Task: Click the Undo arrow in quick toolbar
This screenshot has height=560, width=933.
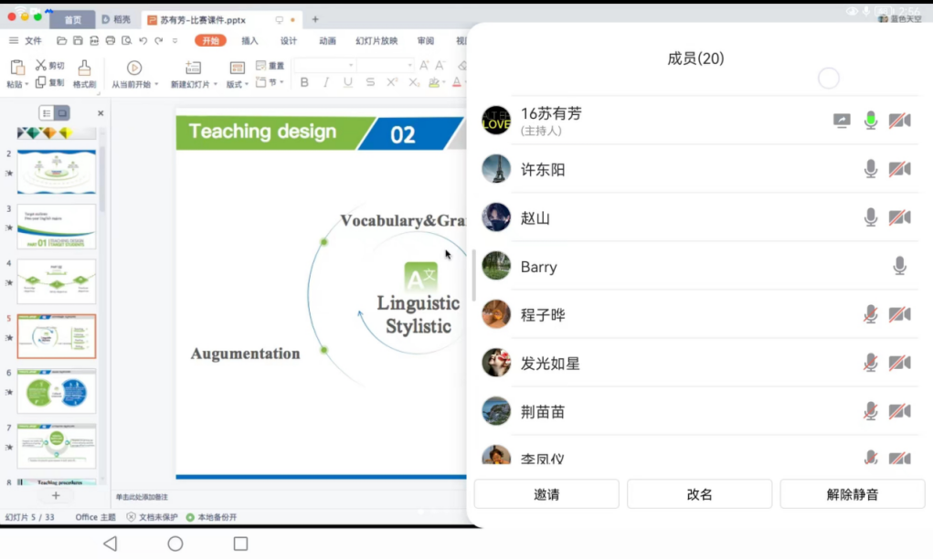Action: pos(143,41)
